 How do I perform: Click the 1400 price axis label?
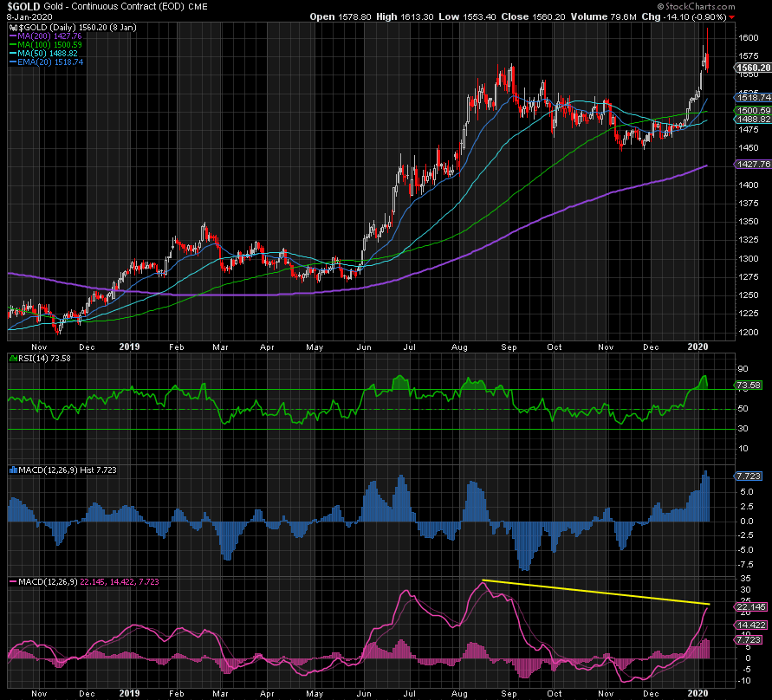pos(749,185)
